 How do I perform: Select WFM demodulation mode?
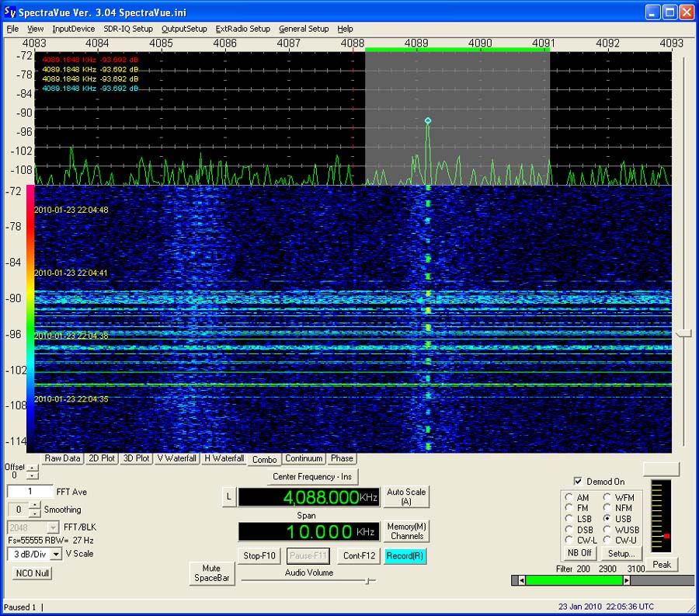(607, 497)
